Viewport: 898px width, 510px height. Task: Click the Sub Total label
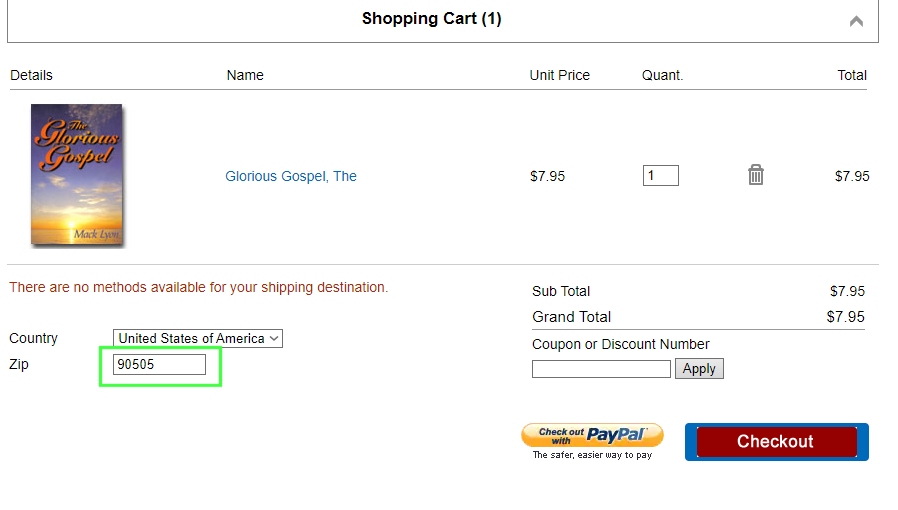tap(561, 291)
